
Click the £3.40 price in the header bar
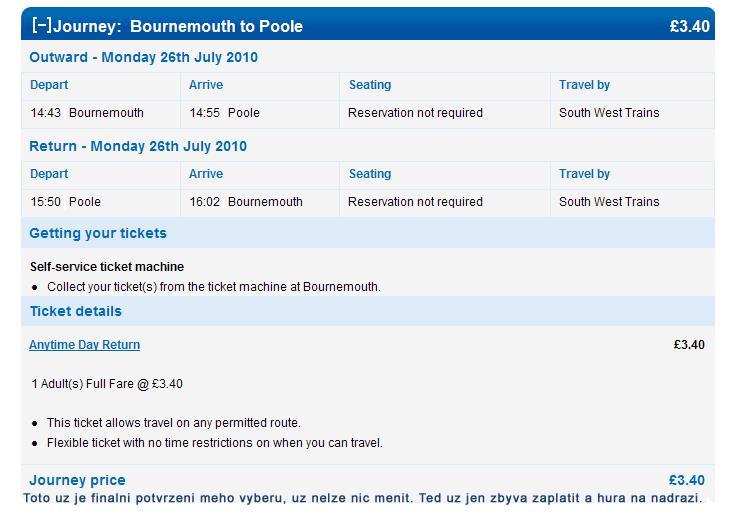690,26
